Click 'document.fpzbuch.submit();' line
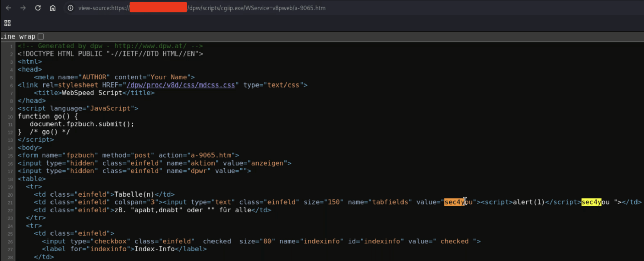The height and width of the screenshot is (261, 644). click(x=82, y=124)
